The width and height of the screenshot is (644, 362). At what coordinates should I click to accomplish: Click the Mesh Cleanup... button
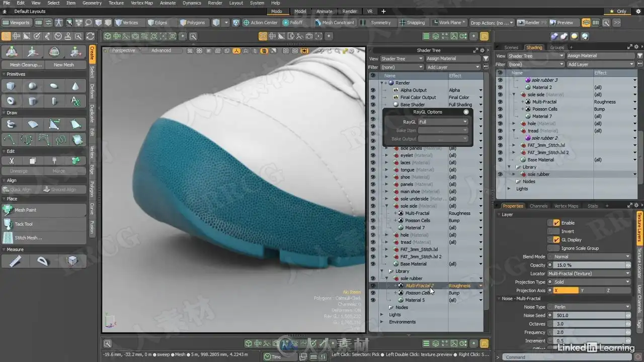(23, 65)
